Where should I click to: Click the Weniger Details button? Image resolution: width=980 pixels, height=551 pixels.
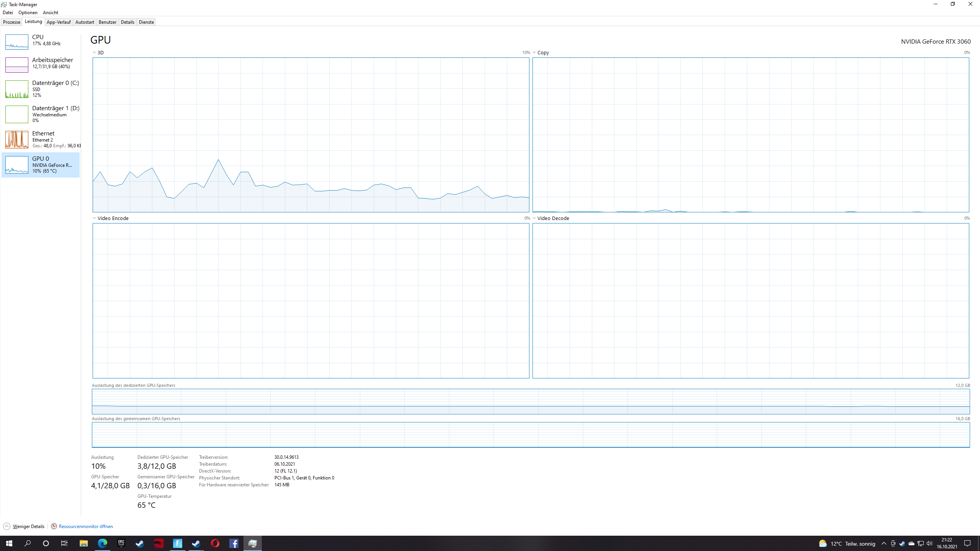click(x=28, y=526)
